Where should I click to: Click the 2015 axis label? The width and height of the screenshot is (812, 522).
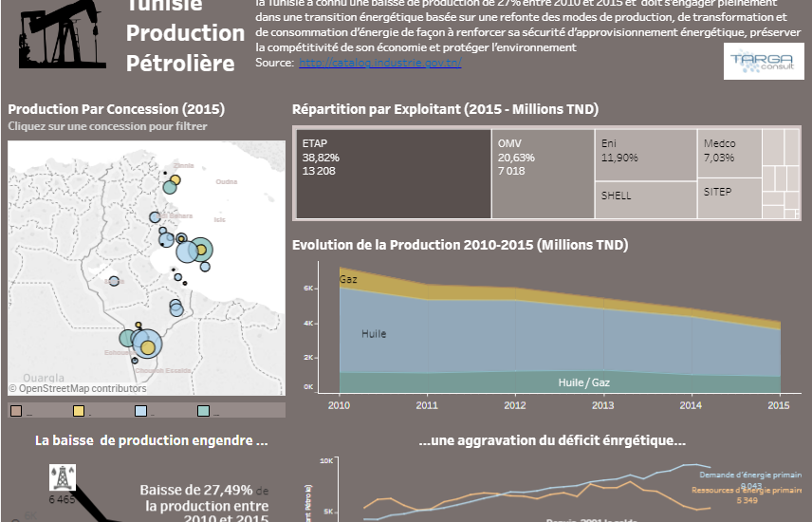(779, 405)
